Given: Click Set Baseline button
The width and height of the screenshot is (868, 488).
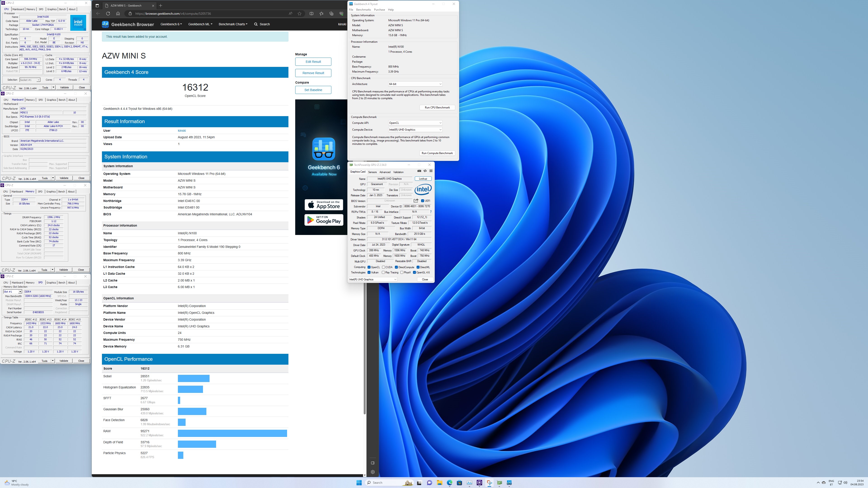Looking at the screenshot, I should [x=313, y=90].
